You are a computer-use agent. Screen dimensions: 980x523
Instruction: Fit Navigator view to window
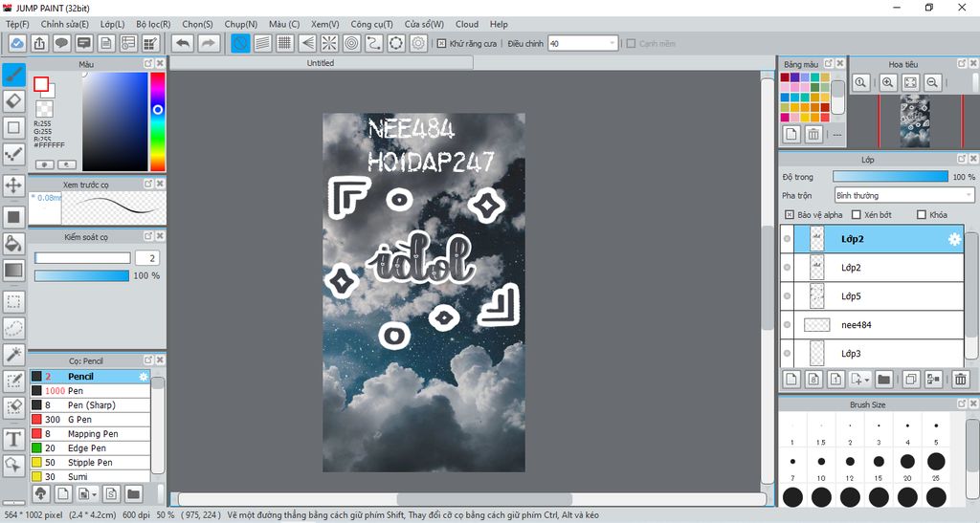tap(910, 82)
